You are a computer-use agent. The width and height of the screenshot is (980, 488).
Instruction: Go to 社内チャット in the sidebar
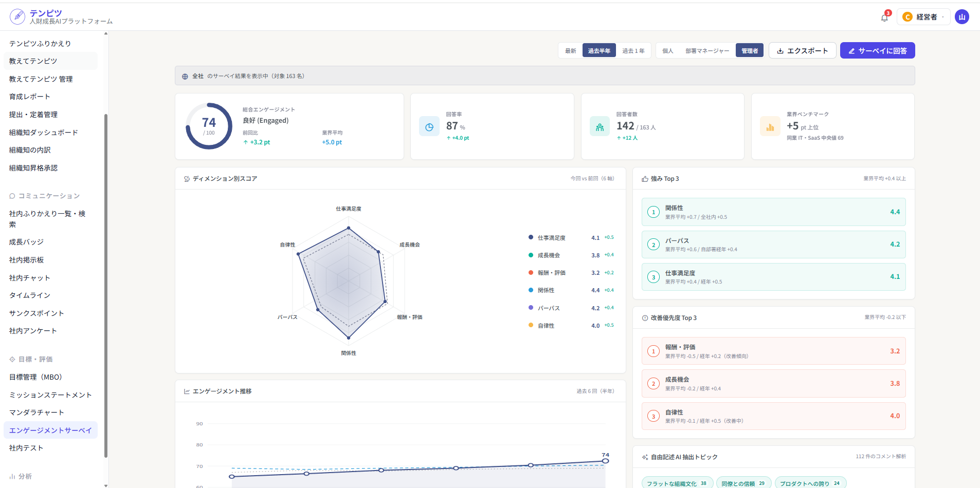30,278
